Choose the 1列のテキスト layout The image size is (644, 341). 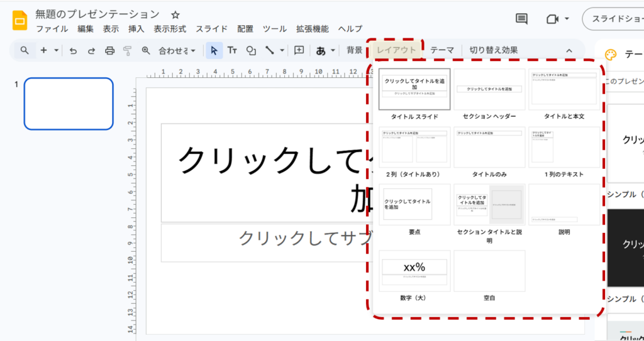[x=564, y=147]
